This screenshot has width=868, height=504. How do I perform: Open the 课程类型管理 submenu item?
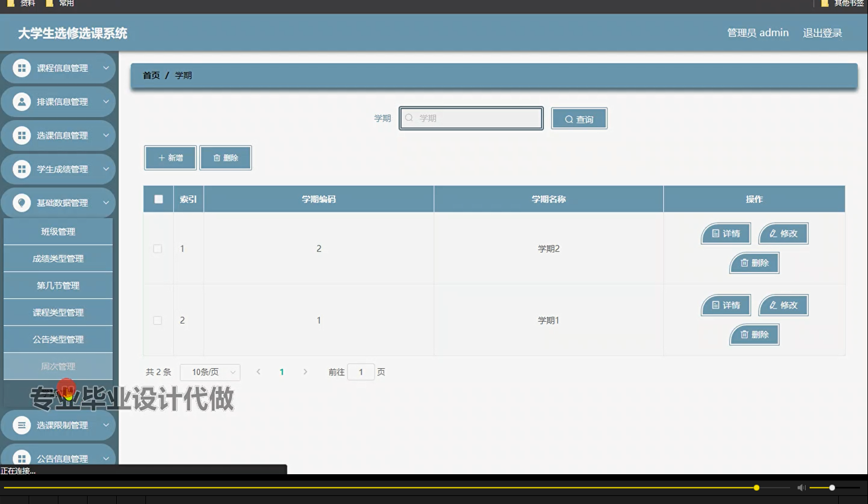tap(58, 312)
